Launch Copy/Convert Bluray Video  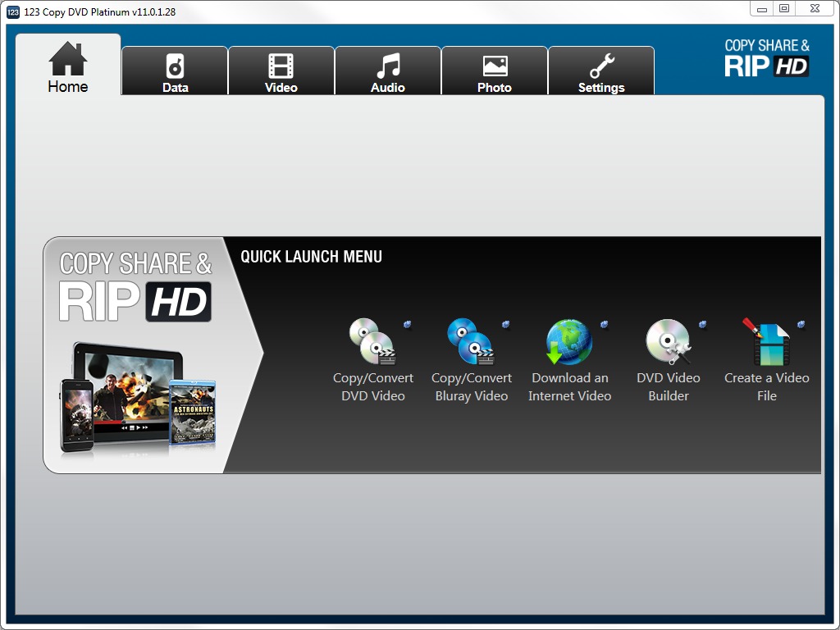pos(472,360)
